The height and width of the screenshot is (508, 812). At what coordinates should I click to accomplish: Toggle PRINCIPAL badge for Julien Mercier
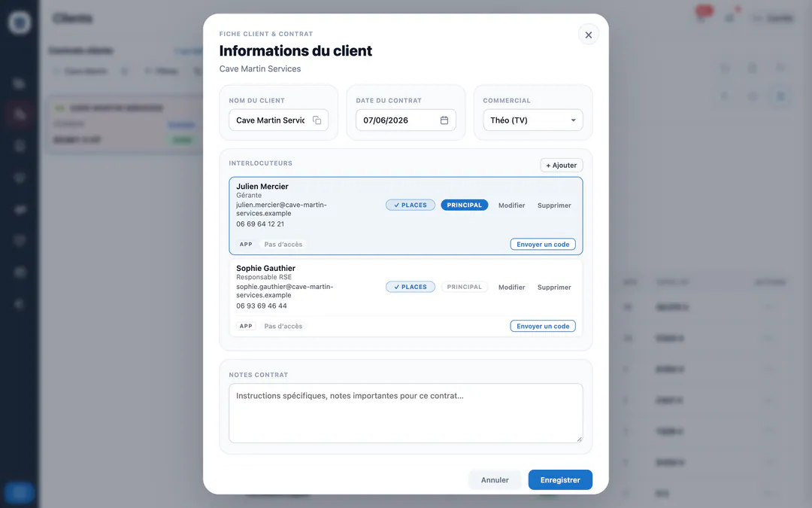(465, 205)
